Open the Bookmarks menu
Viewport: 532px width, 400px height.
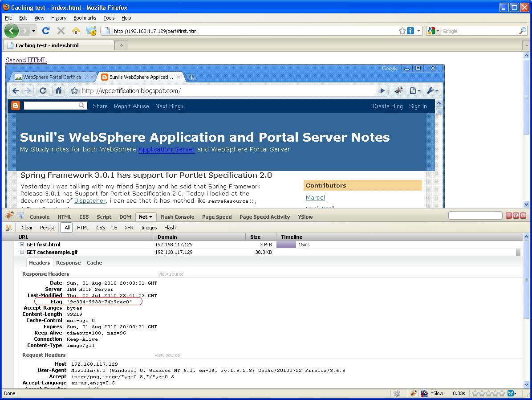pyautogui.click(x=85, y=18)
